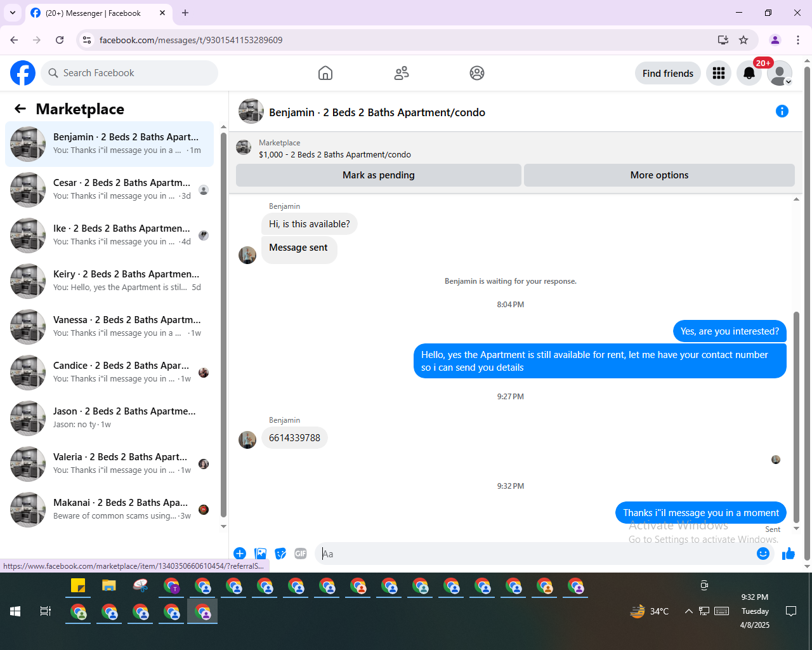Open Vanessa conversation in the list
This screenshot has width=812, height=650.
(x=109, y=327)
